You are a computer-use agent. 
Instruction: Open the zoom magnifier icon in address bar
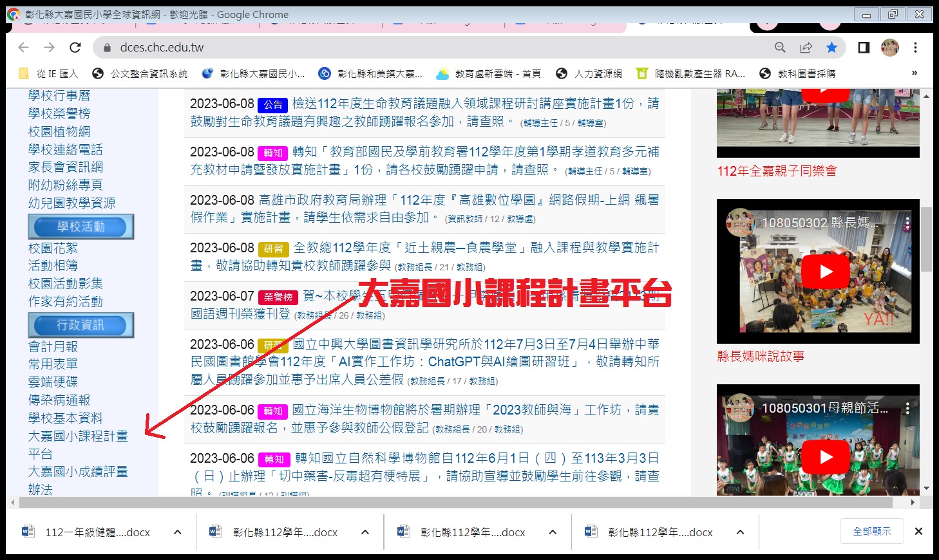tap(780, 48)
